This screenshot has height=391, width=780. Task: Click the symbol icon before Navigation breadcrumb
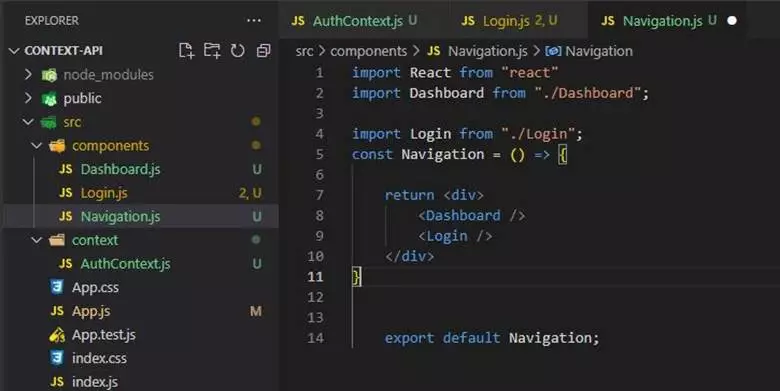pos(553,51)
